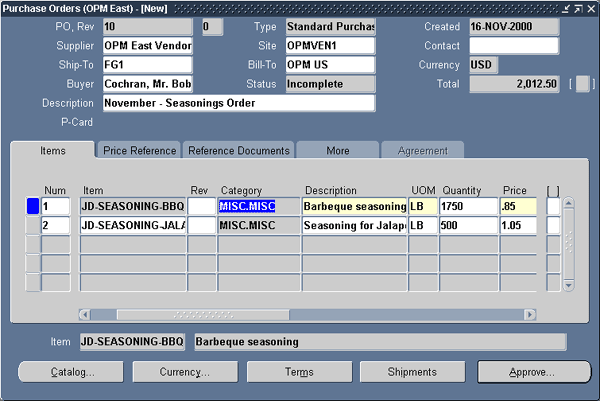This screenshot has height=401, width=600.
Task: Click the Bill-To field OPM US
Action: 330,65
